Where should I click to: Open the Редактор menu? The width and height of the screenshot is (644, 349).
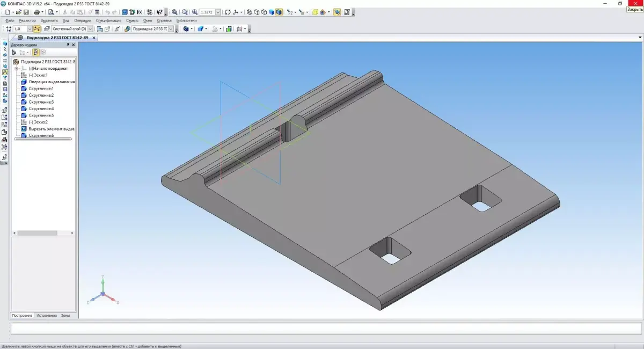pos(27,20)
